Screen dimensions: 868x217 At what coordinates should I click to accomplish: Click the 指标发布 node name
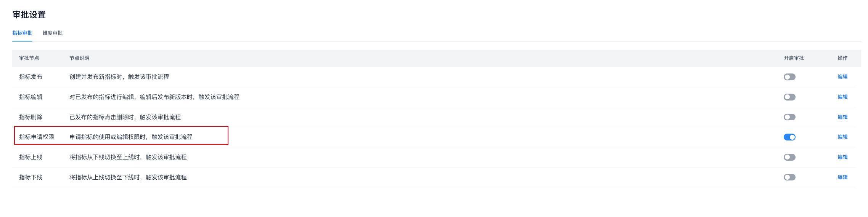click(x=31, y=77)
